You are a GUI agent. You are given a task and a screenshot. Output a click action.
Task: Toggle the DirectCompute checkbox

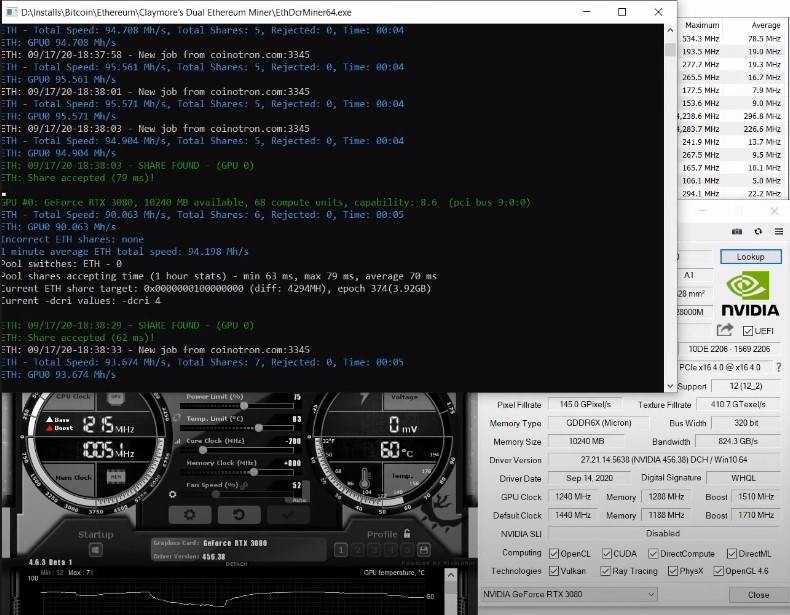[x=653, y=554]
